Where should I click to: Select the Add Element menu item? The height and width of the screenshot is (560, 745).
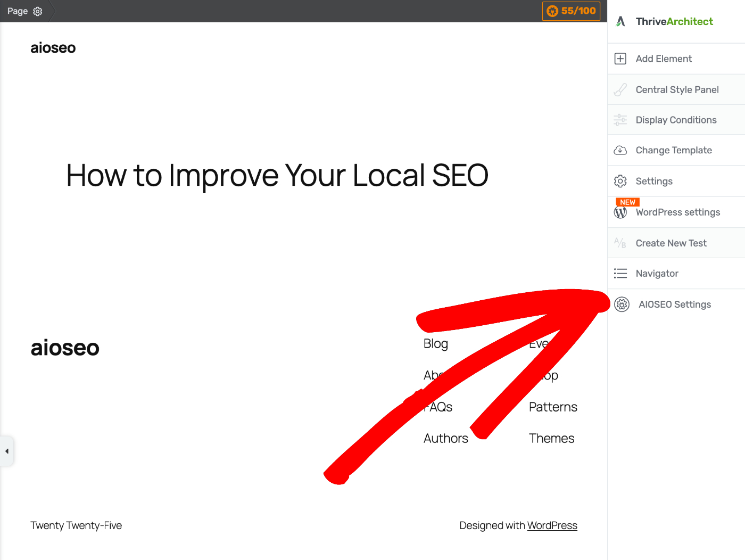click(x=676, y=59)
